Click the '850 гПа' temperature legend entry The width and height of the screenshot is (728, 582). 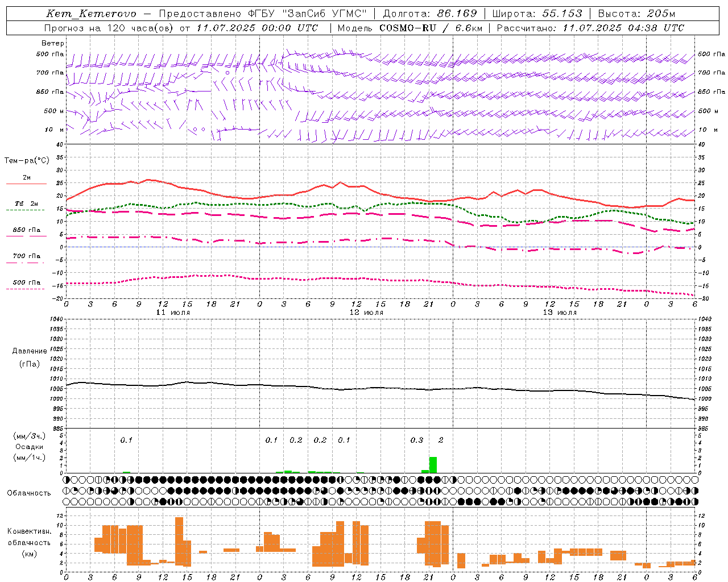tap(27, 230)
